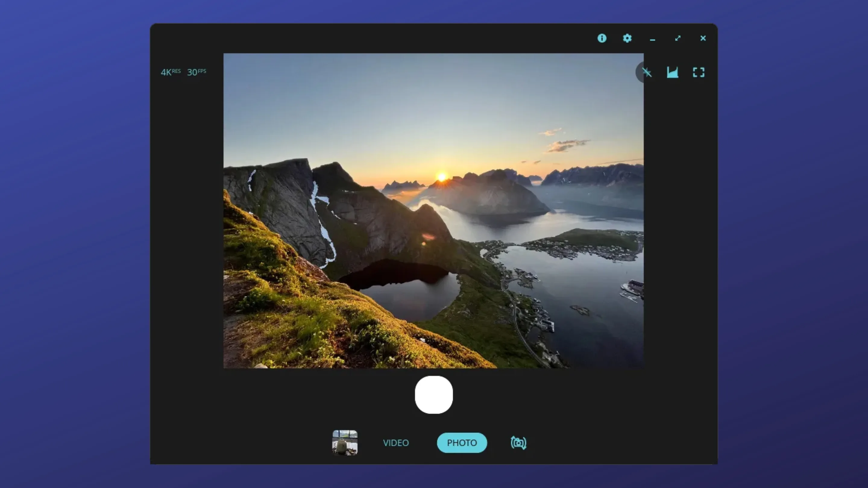Viewport: 868px width, 488px height.
Task: Open the last captured photo thumbnail
Action: point(345,443)
